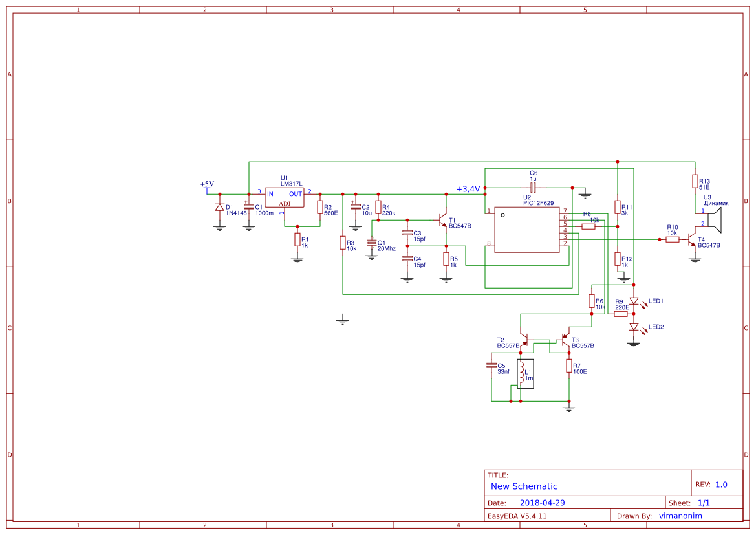Viewport: 756px width, 535px height.
Task: Select the LM317L regulator symbol U1
Action: coord(285,199)
